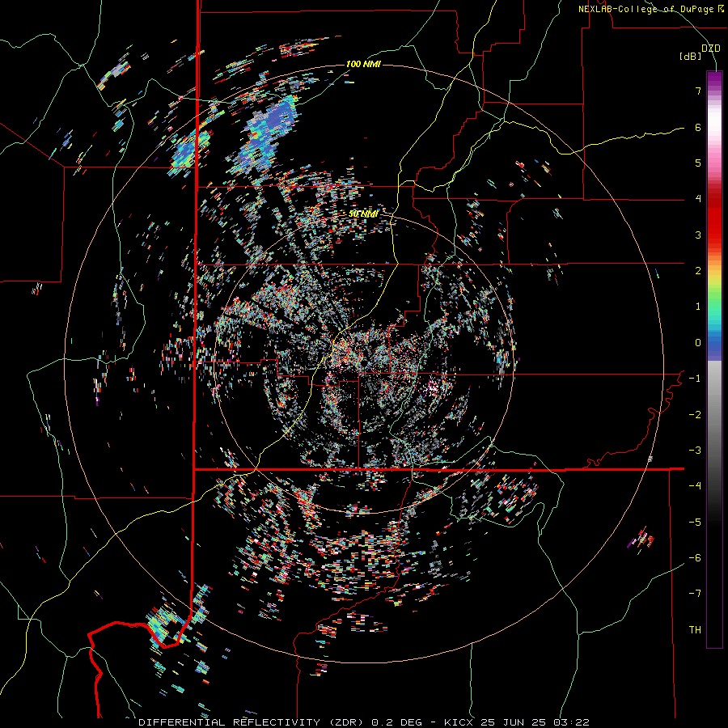Click the positive 2 scale label

pos(698,271)
